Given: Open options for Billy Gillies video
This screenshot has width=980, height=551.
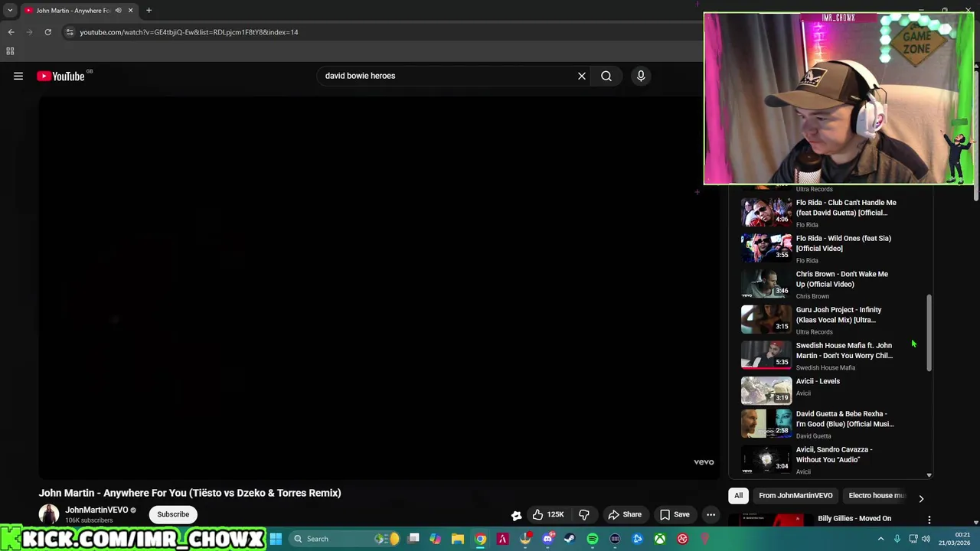Looking at the screenshot, I should tap(929, 520).
